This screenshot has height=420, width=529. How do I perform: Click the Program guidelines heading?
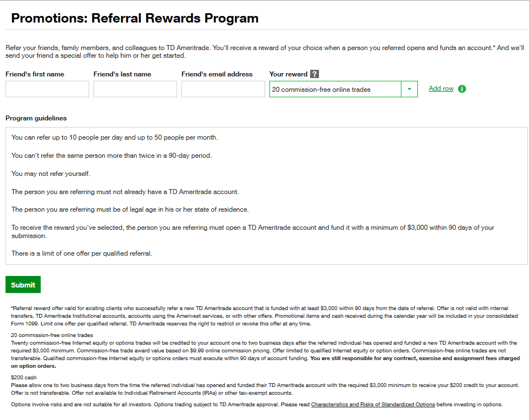(x=36, y=118)
